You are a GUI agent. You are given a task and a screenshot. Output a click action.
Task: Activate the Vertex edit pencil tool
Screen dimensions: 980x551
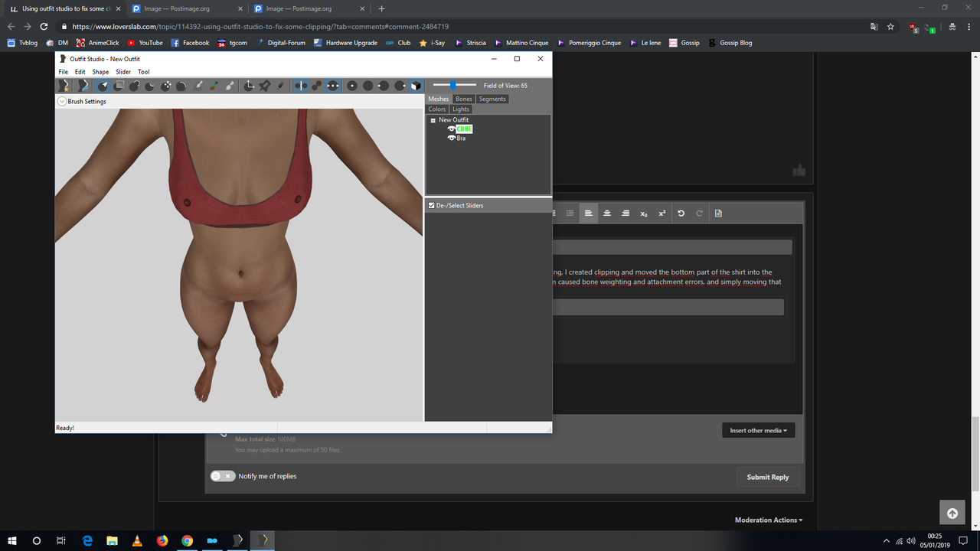(x=280, y=86)
